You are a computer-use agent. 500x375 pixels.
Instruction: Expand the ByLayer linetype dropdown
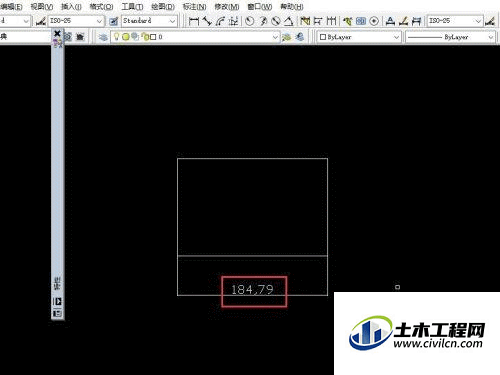click(x=491, y=37)
